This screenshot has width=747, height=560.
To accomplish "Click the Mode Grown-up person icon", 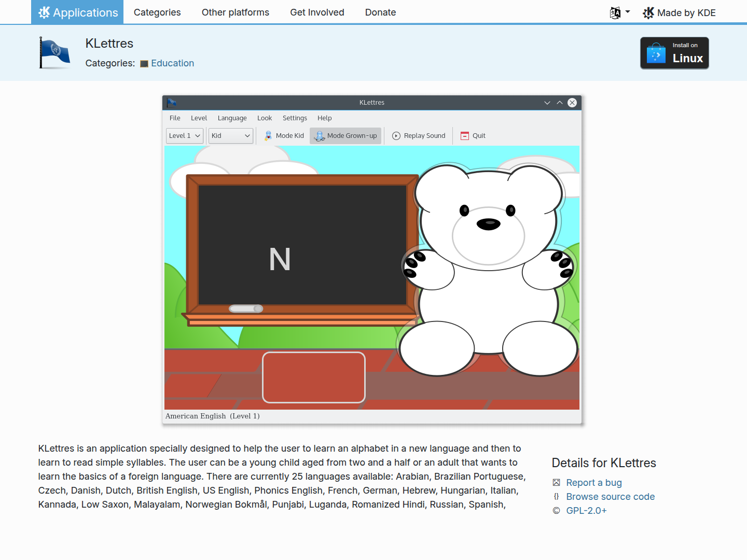I will [x=320, y=136].
